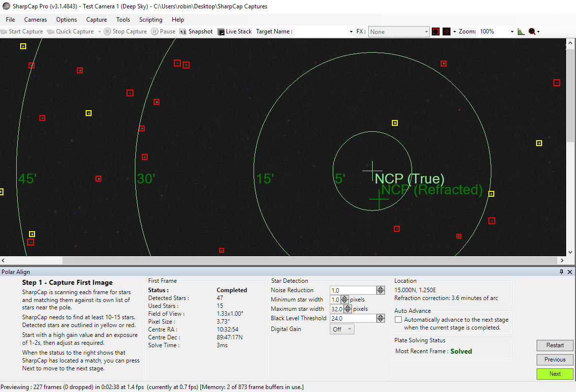This screenshot has width=576, height=392.
Task: Decrease the Noise Reduction value with the down arrow
Action: point(381,292)
